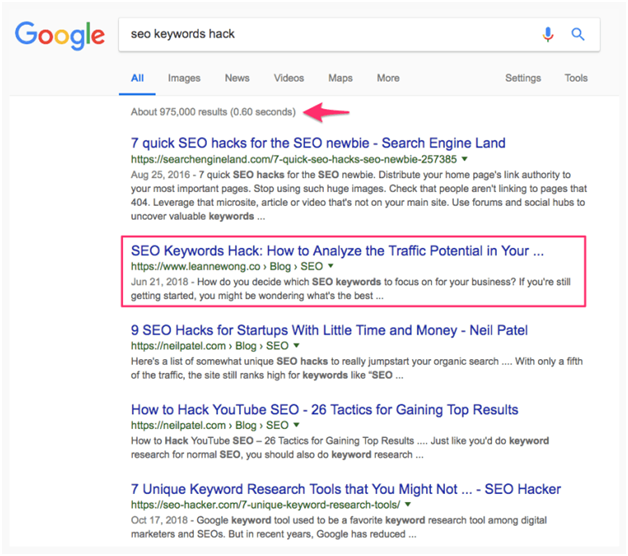628x556 pixels.
Task: Open '7 Unique Keyword Research Tools' result
Action: coord(346,489)
